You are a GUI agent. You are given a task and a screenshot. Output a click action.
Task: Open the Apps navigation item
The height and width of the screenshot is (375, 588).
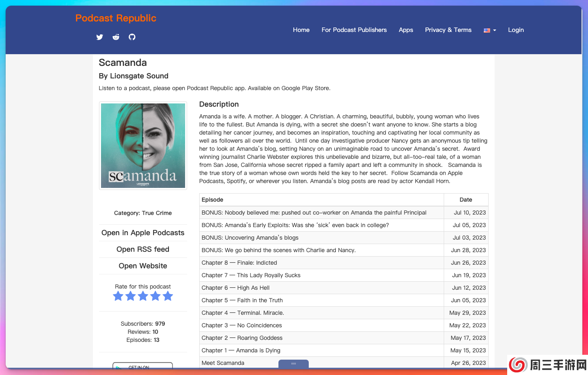pyautogui.click(x=406, y=30)
